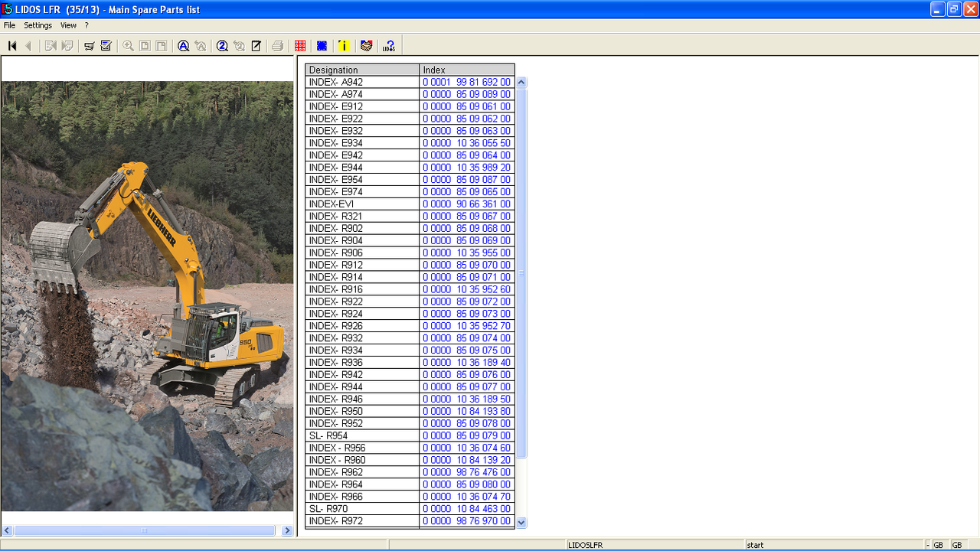This screenshot has height=551, width=980.
Task: Open the LIDOS help question icon
Action: click(389, 46)
